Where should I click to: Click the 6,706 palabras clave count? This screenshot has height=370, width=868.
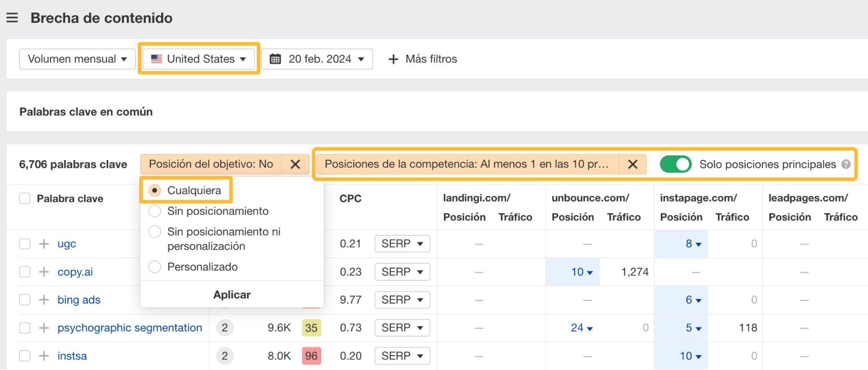point(73,164)
